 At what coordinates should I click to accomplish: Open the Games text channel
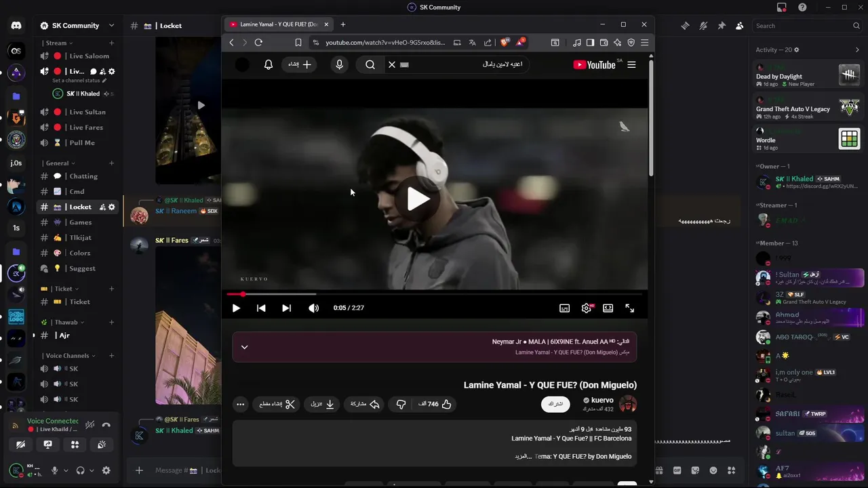77,222
